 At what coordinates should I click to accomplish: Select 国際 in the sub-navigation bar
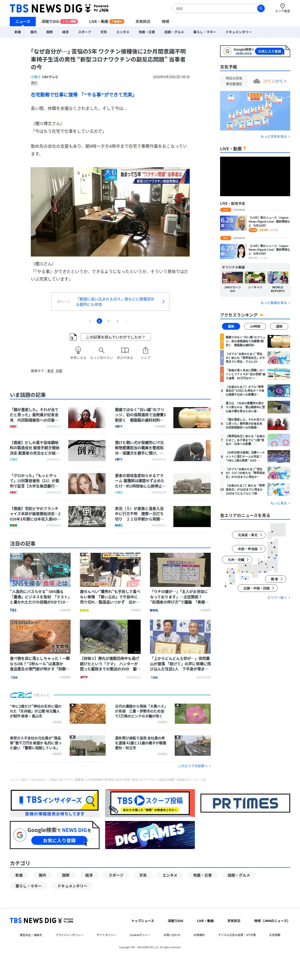(x=50, y=32)
